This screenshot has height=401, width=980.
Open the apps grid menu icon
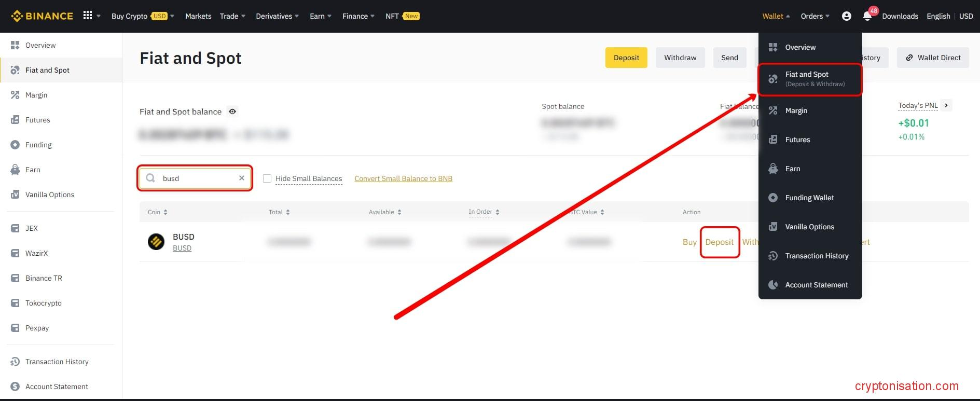pyautogui.click(x=88, y=16)
